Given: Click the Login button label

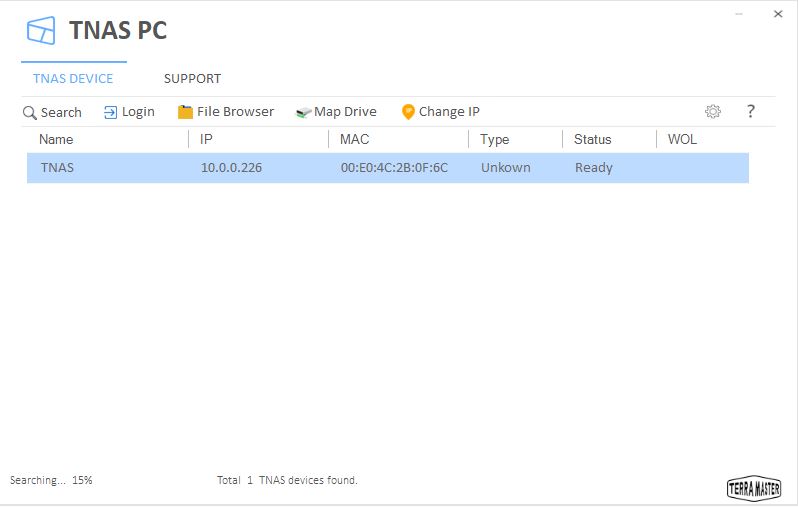Looking at the screenshot, I should tap(138, 112).
